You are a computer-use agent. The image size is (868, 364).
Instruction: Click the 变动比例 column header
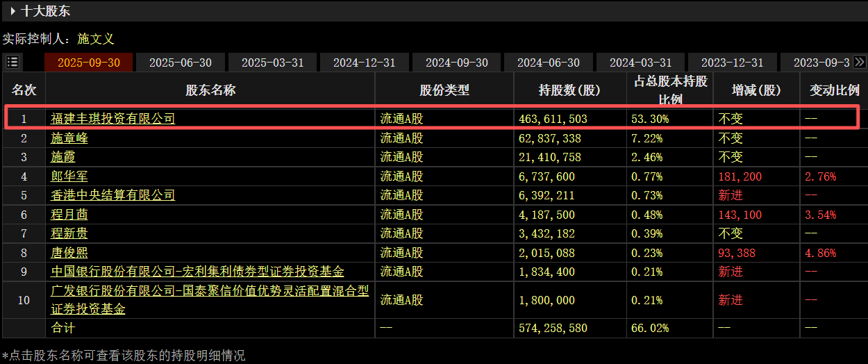(x=834, y=90)
